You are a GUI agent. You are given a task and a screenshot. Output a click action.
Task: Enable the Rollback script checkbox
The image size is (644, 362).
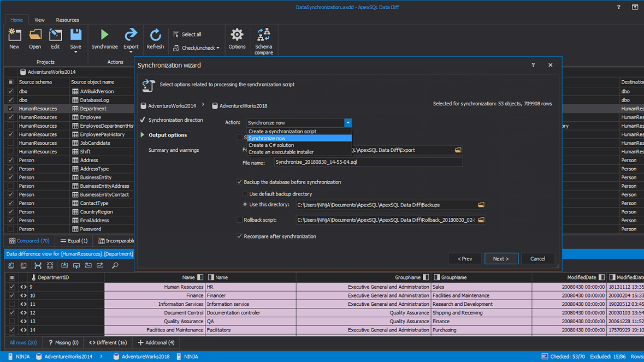[239, 220]
